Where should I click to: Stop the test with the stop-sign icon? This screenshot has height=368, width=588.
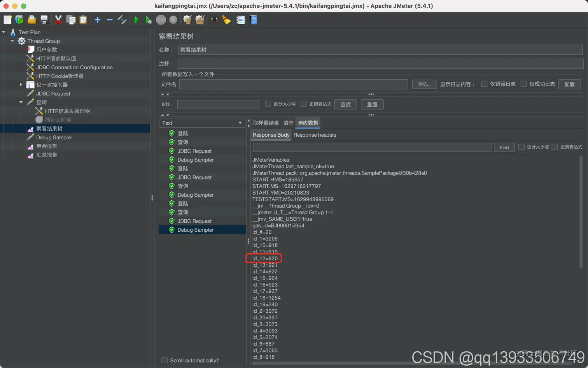point(161,20)
